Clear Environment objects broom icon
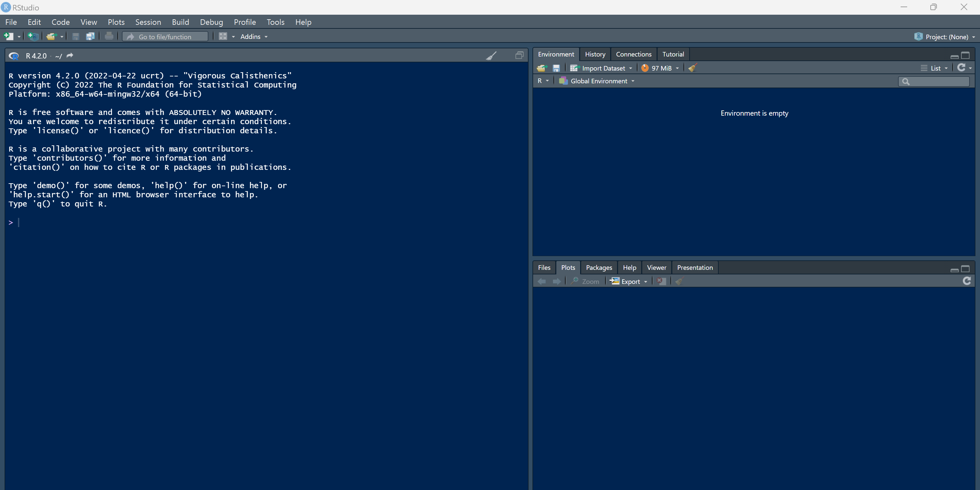The height and width of the screenshot is (490, 980). [693, 68]
